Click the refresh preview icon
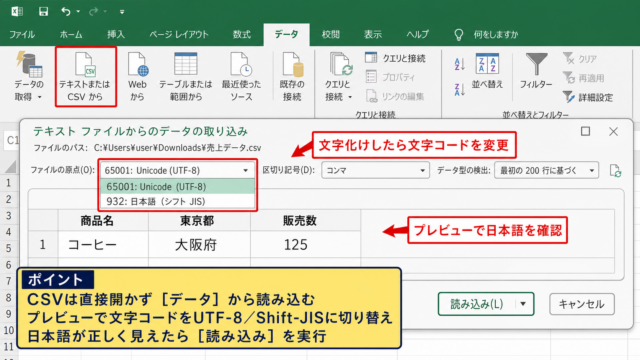Image resolution: width=640 pixels, height=360 pixels. point(615,171)
